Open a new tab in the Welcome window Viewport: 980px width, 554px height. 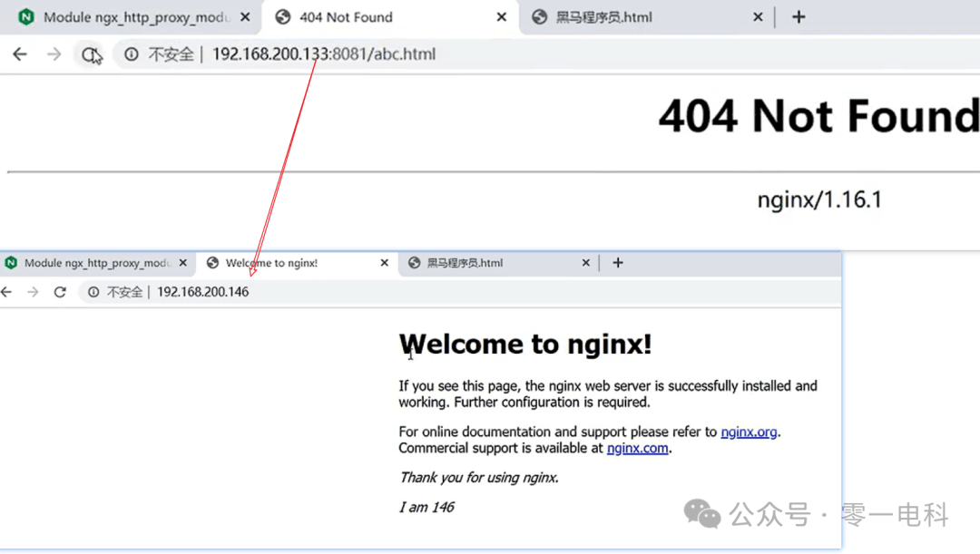618,263
